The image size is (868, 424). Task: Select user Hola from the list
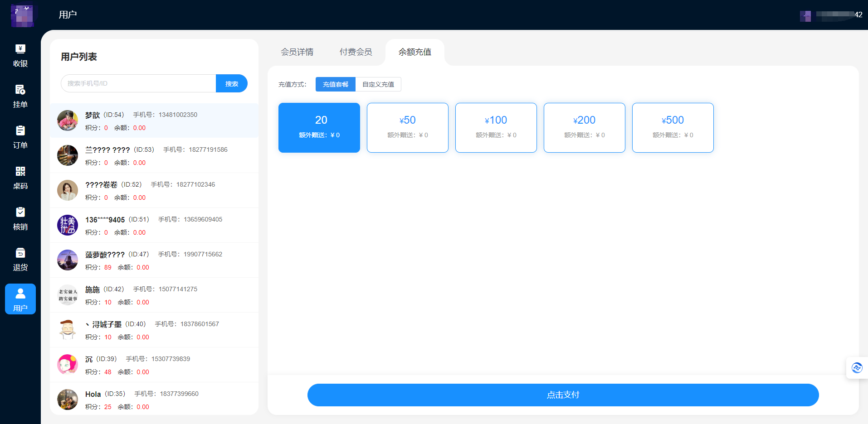point(154,400)
